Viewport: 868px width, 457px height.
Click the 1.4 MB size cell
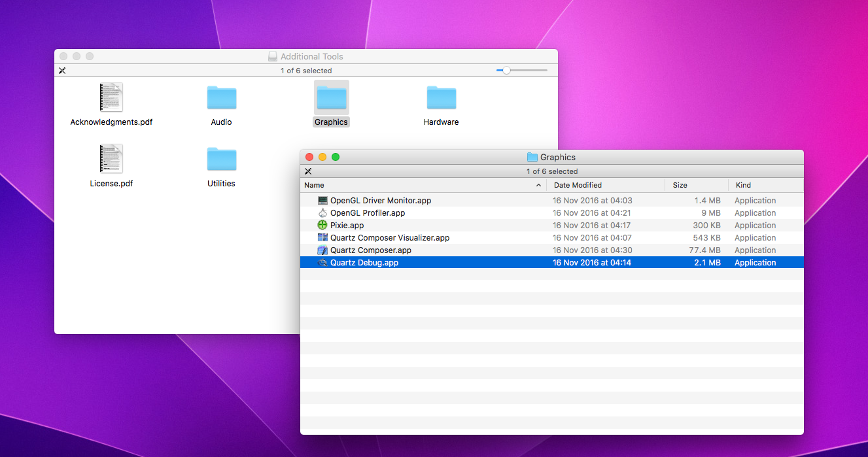(708, 201)
